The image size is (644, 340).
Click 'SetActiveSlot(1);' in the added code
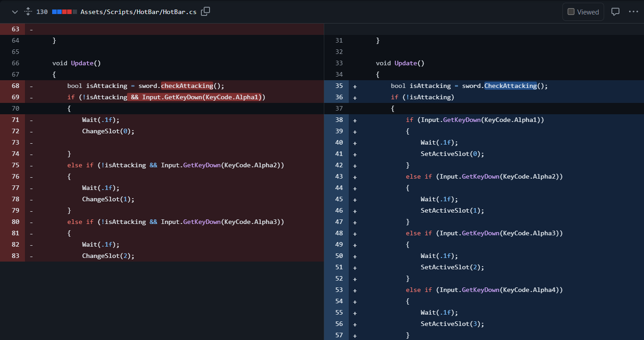point(452,211)
